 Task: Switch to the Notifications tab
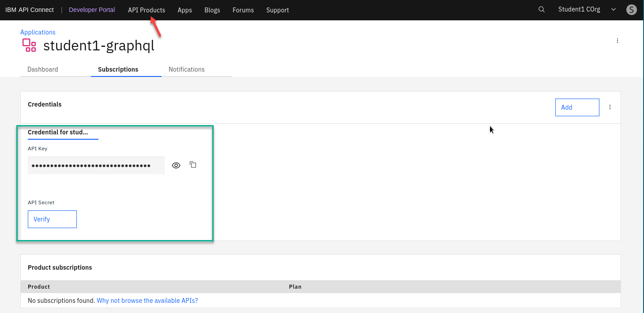187,69
